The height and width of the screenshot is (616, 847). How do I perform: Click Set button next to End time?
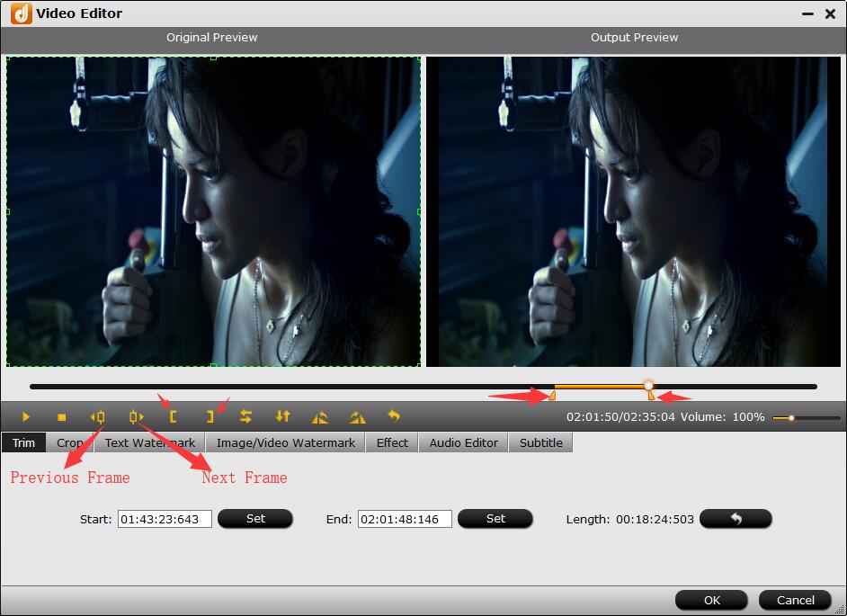pyautogui.click(x=495, y=519)
